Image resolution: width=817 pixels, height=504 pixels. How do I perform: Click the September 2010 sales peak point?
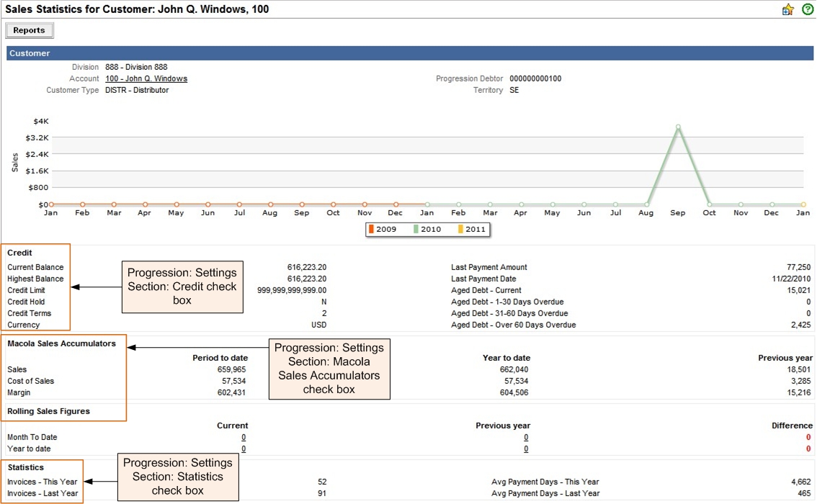(x=678, y=127)
